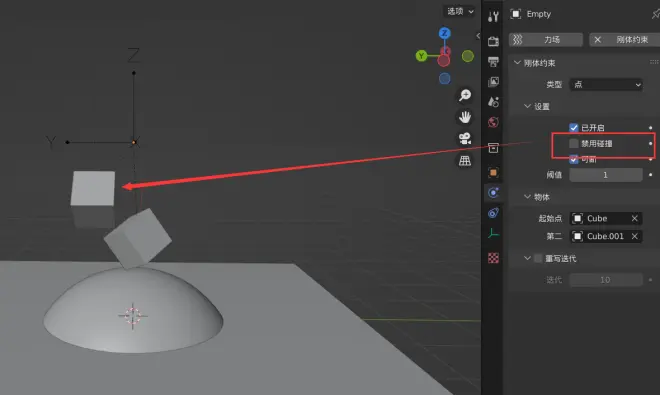
Task: Enable the 禁用碰撞 checkbox
Action: point(573,144)
